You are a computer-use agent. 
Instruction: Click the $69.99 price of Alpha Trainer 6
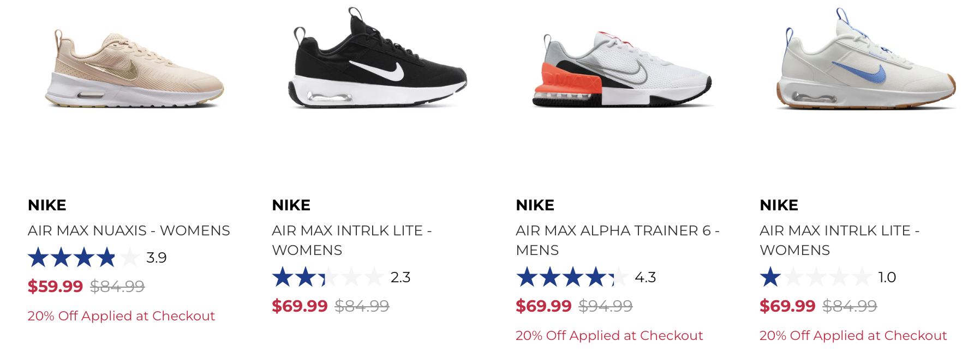[543, 306]
